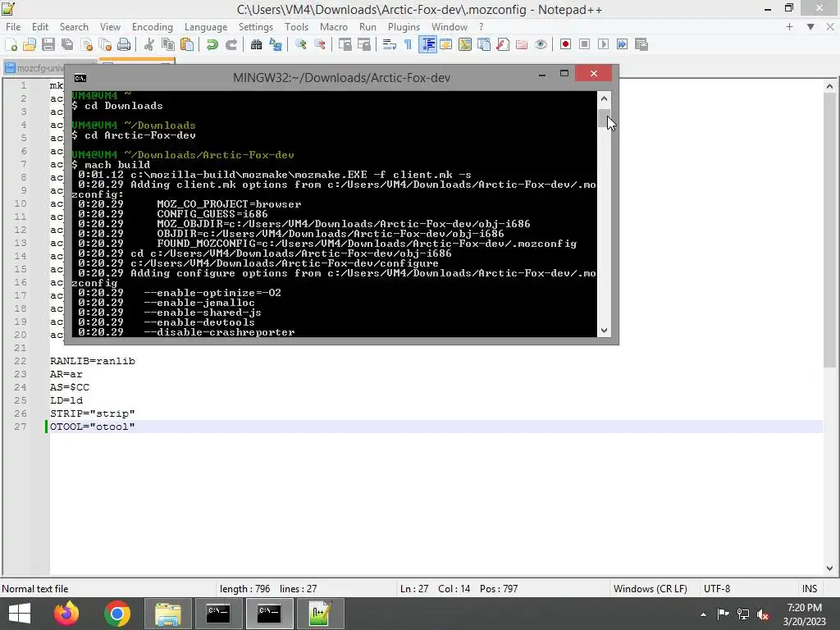Toggle synchronize vertical scrolling icon
Viewport: 840px width, 630px height.
(345, 44)
